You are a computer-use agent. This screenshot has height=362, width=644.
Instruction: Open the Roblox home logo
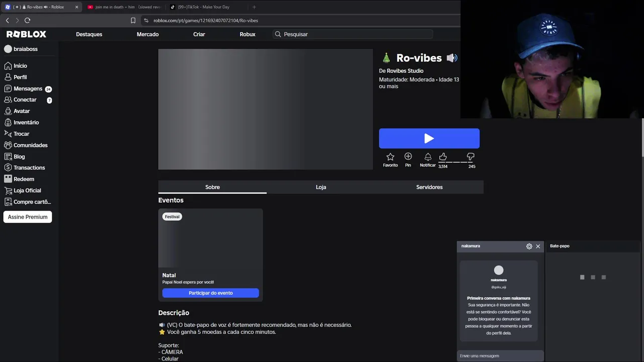click(x=26, y=34)
